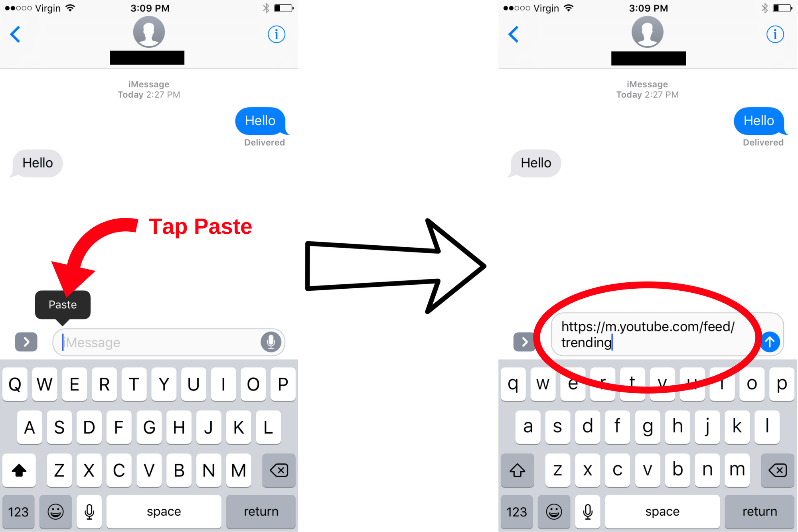Tap the send arrow button
Image resolution: width=798 pixels, height=532 pixels.
click(x=778, y=341)
